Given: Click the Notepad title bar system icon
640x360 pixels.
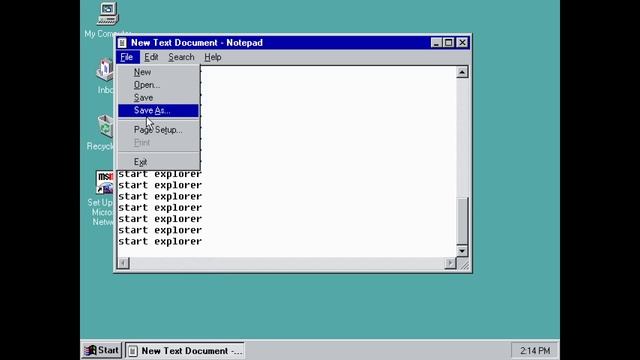Looking at the screenshot, I should [x=122, y=42].
